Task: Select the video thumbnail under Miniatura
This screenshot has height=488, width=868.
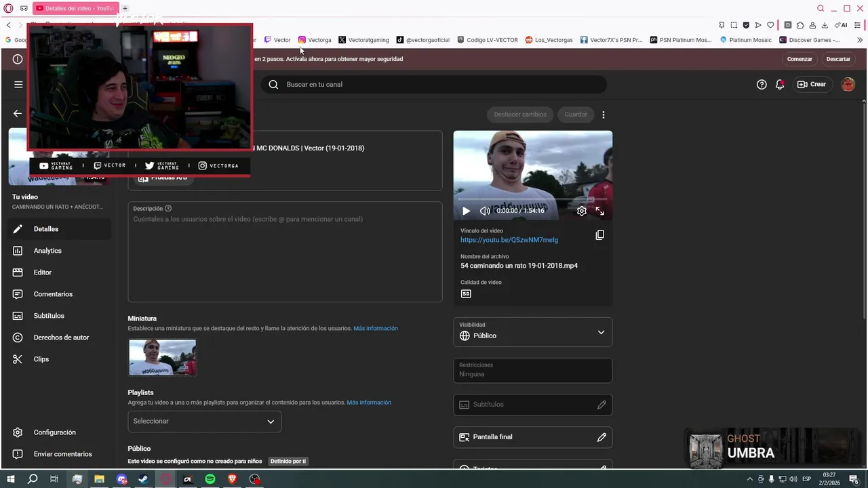Action: [163, 357]
